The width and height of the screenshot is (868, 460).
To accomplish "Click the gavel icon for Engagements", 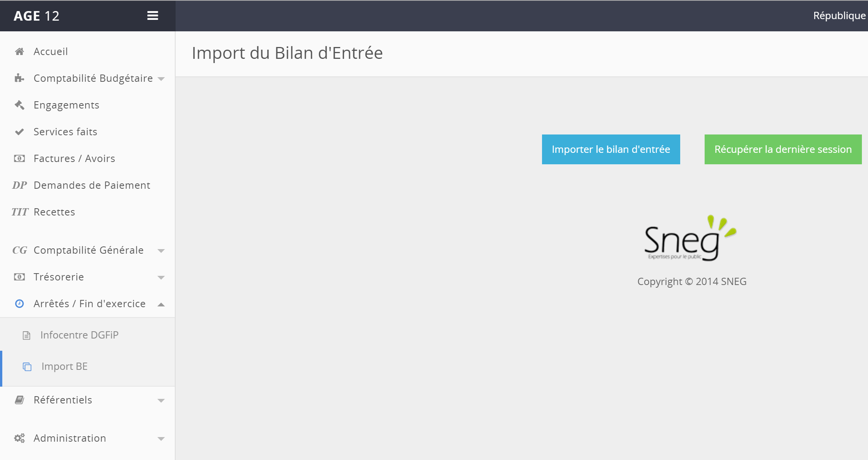I will click(19, 105).
